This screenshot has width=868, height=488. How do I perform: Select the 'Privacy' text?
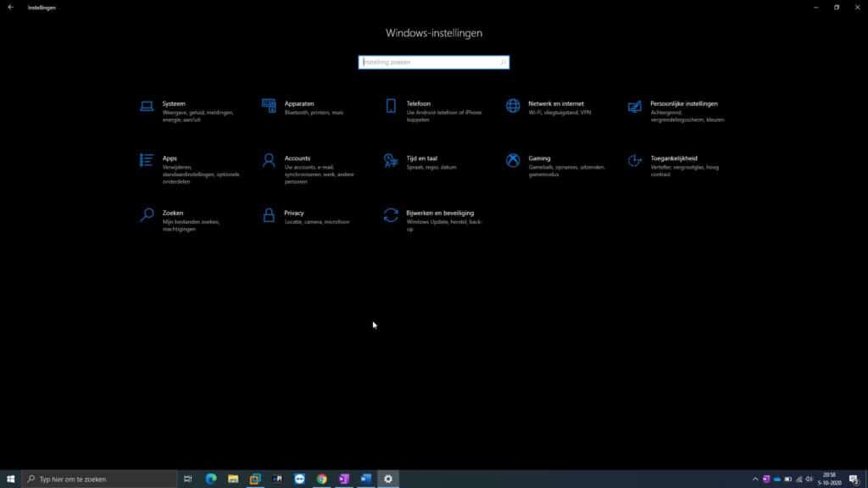coord(294,213)
